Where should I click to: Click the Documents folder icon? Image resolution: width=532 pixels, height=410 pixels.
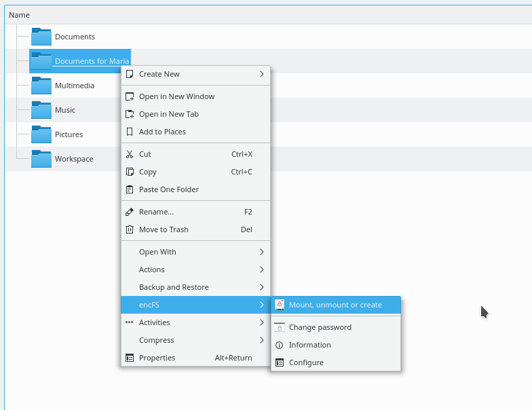coord(41,37)
